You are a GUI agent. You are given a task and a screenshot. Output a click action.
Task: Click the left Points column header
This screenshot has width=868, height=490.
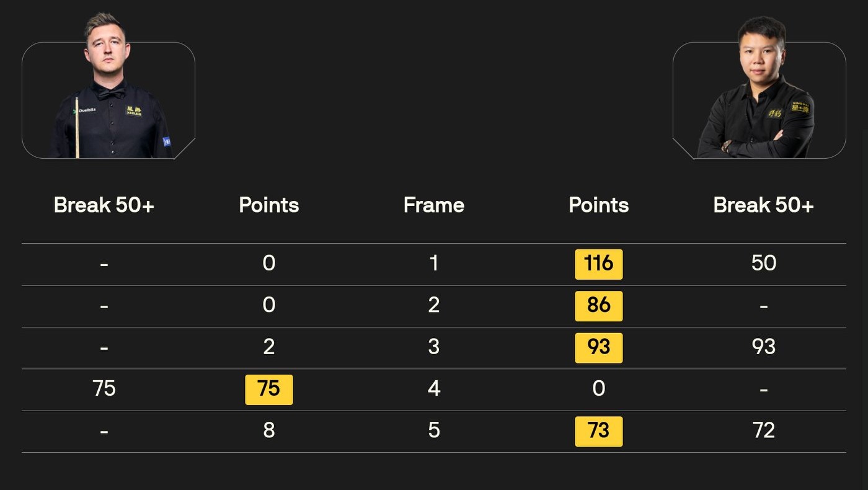[268, 205]
